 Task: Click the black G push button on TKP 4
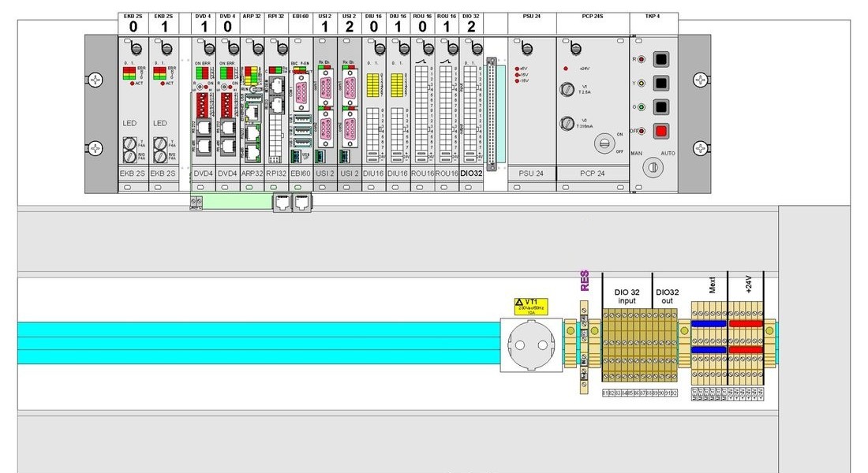[x=661, y=106]
